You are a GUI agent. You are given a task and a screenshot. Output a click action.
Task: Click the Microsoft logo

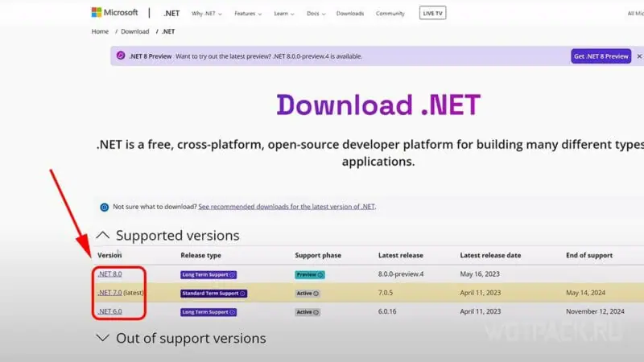click(x=114, y=13)
